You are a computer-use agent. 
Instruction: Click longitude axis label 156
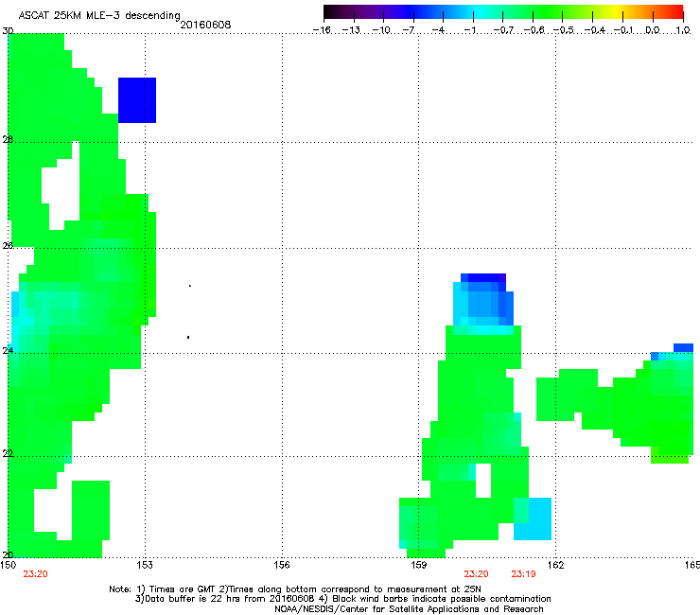click(x=282, y=565)
